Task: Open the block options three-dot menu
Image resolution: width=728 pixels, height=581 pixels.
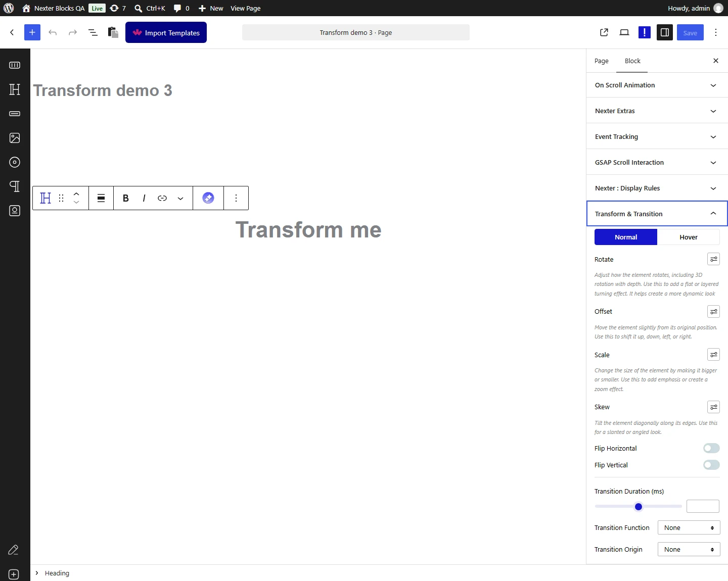Action: pyautogui.click(x=236, y=198)
